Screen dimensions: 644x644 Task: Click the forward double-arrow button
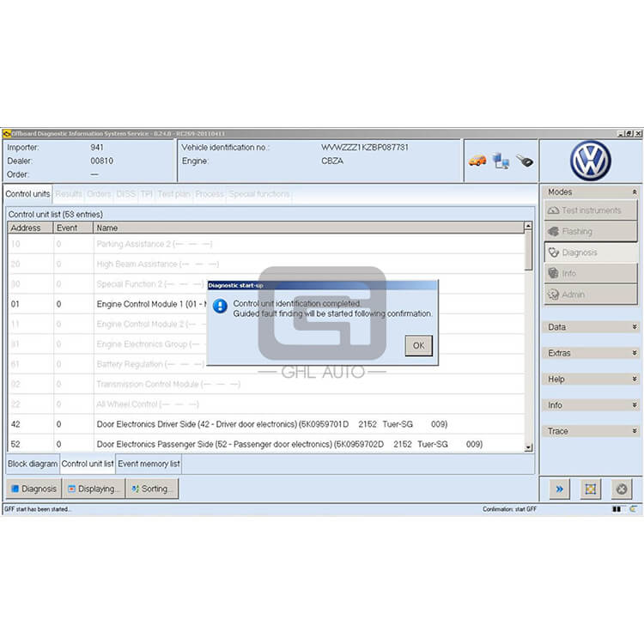coord(559,489)
